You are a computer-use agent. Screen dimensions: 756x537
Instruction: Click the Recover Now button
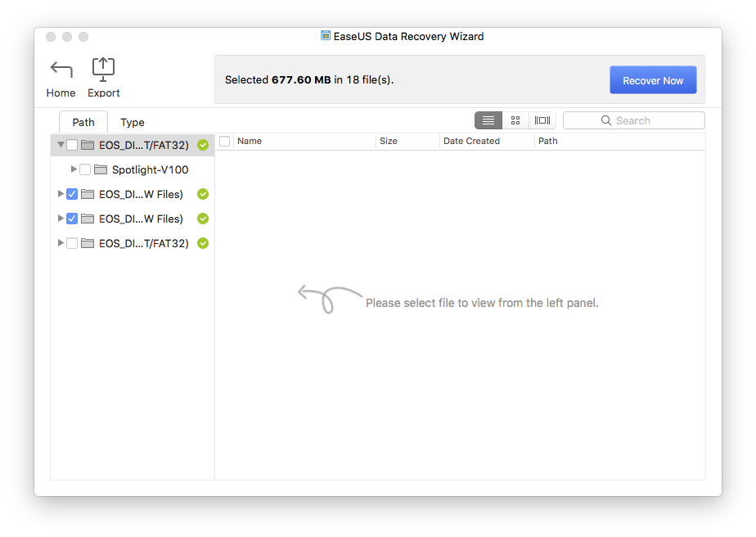coord(653,80)
